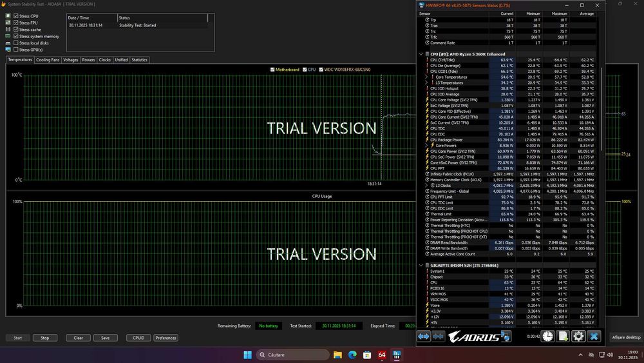Click the Stress CPU chip icon
The width and height of the screenshot is (644, 363).
pos(8,15)
